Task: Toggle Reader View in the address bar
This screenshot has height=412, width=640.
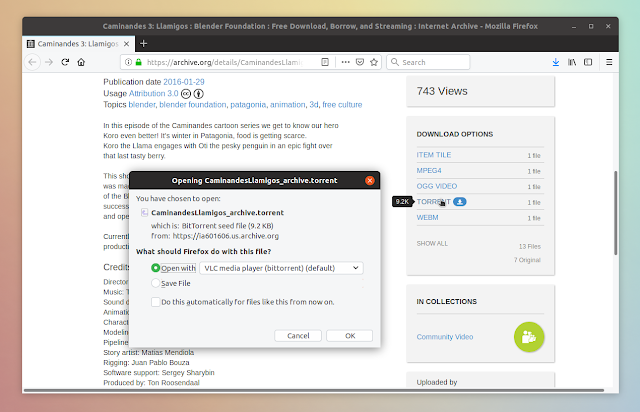Action: click(x=325, y=62)
